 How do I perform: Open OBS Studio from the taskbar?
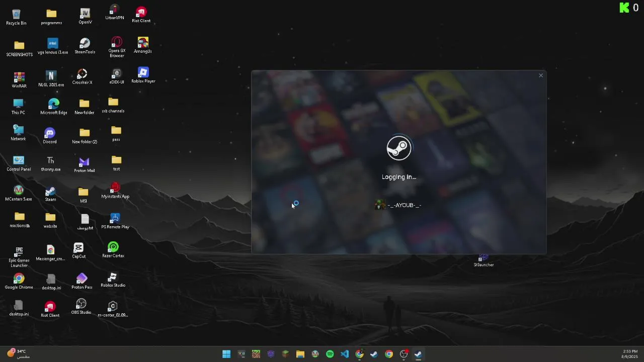click(404, 354)
